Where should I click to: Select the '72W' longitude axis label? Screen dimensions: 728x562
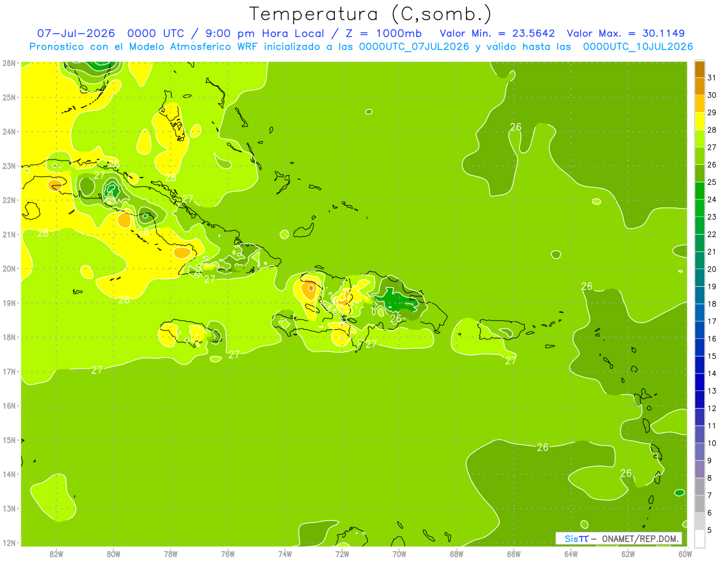(342, 554)
